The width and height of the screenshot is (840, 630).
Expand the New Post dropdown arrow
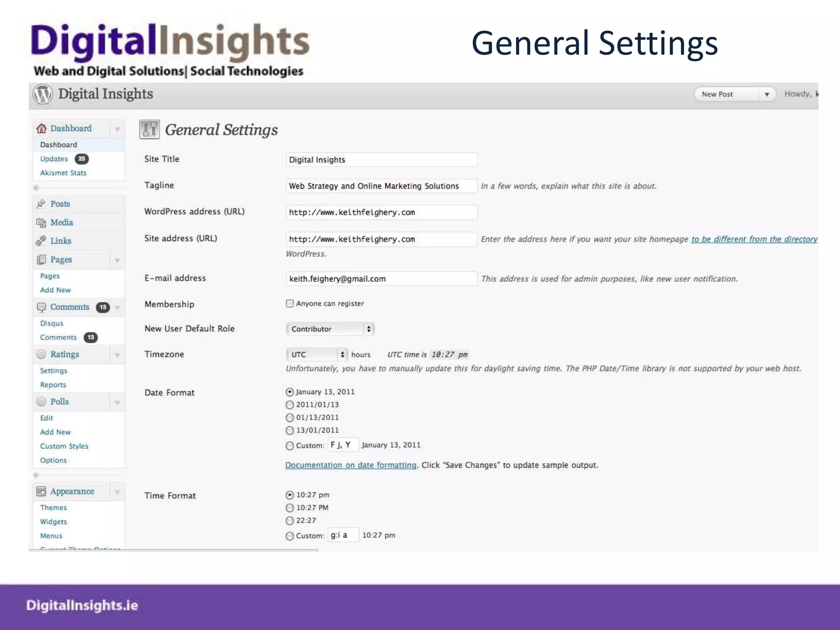coord(766,94)
